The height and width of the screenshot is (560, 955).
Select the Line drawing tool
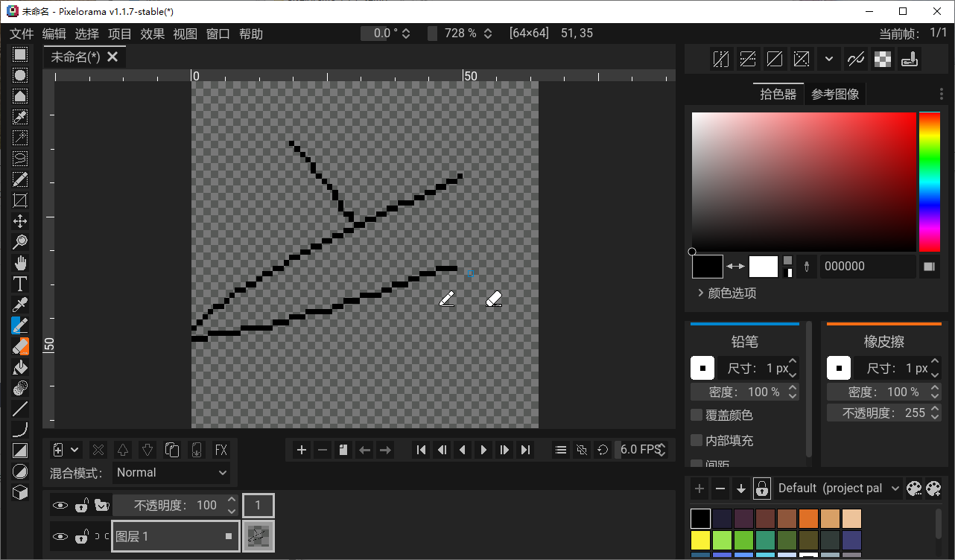click(20, 408)
